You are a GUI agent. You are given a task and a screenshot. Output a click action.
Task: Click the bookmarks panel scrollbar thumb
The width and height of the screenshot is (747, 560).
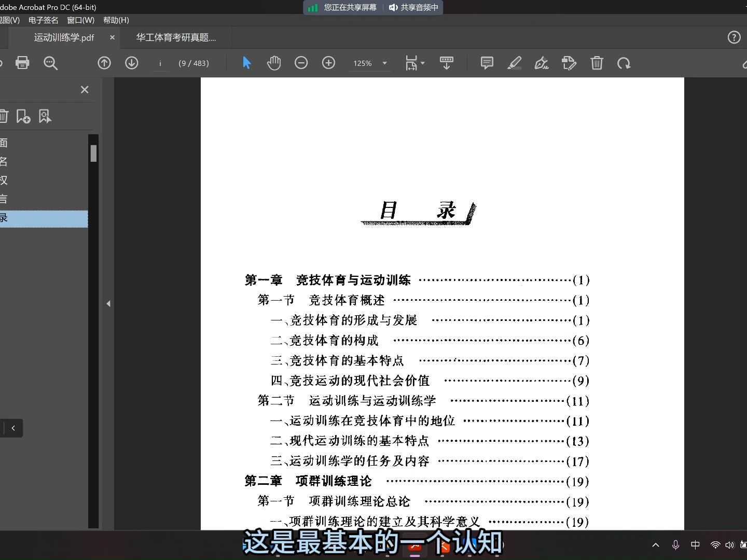(x=93, y=153)
